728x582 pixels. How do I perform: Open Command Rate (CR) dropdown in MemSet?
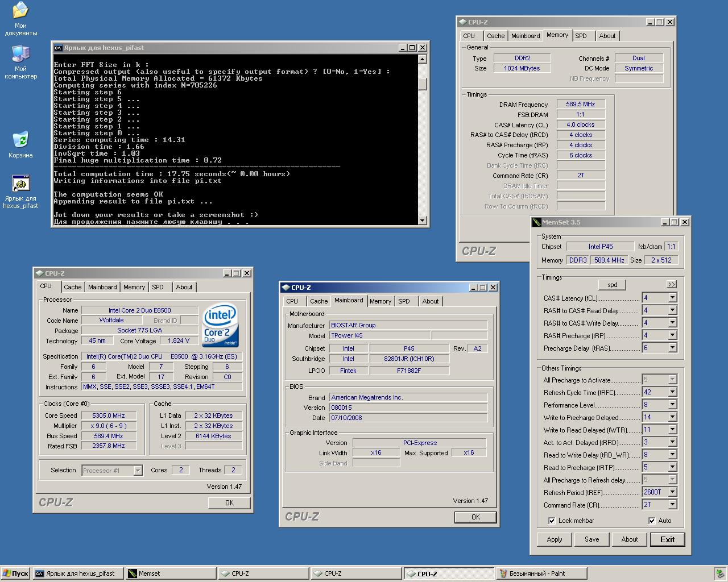click(672, 505)
